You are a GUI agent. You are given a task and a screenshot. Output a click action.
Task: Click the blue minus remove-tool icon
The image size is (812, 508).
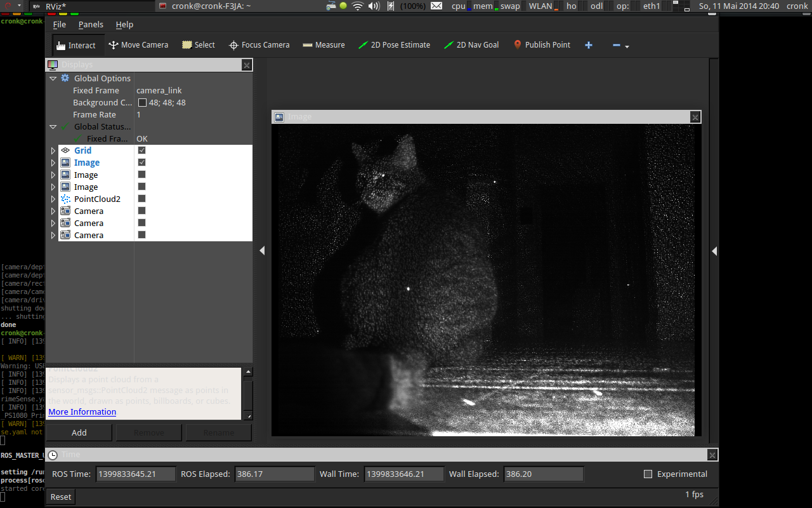click(x=616, y=45)
